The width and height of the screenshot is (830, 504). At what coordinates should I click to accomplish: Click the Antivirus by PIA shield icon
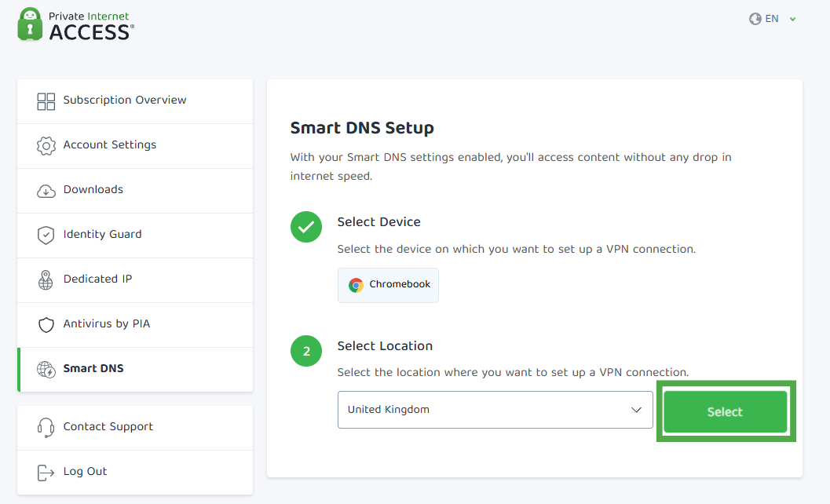tap(46, 324)
